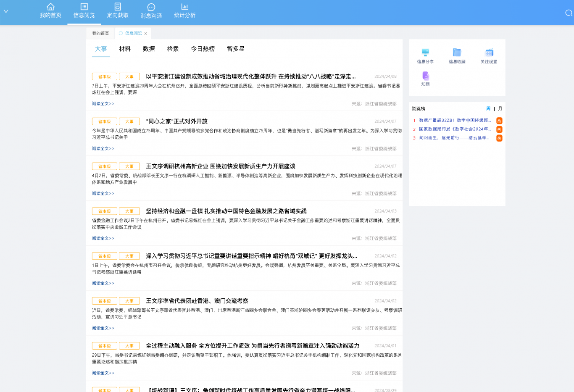Open 定向获取 in top navigation bar
Screen dimensions: 574x392
(118, 11)
